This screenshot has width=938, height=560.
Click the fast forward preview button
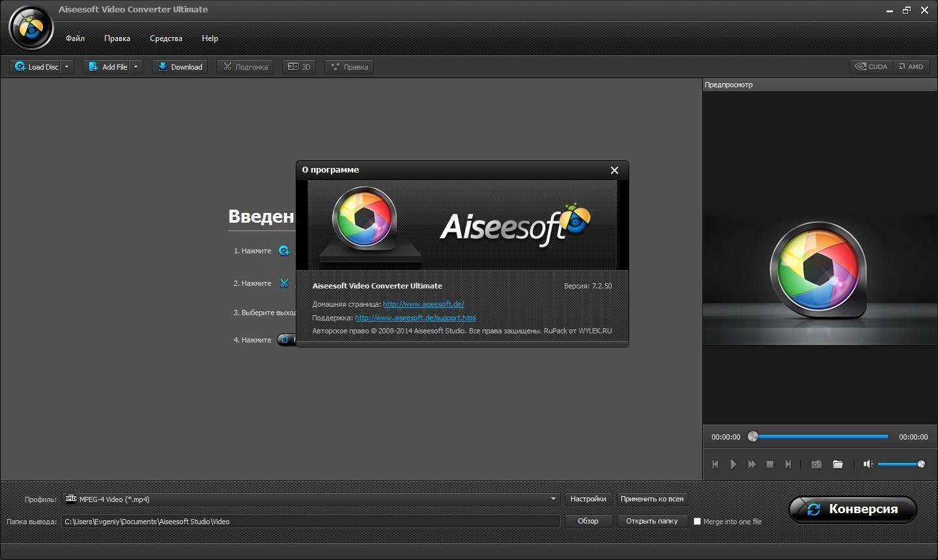point(752,464)
